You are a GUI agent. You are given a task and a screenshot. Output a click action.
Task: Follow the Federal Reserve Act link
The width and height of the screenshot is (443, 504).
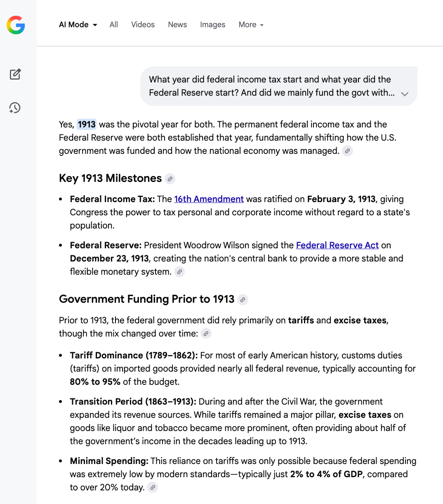337,245
